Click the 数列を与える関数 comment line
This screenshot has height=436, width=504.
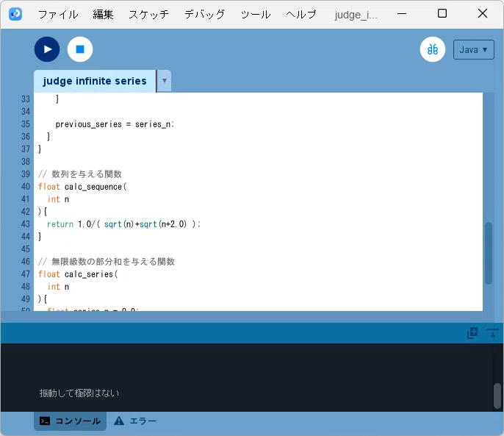pyautogui.click(x=80, y=174)
